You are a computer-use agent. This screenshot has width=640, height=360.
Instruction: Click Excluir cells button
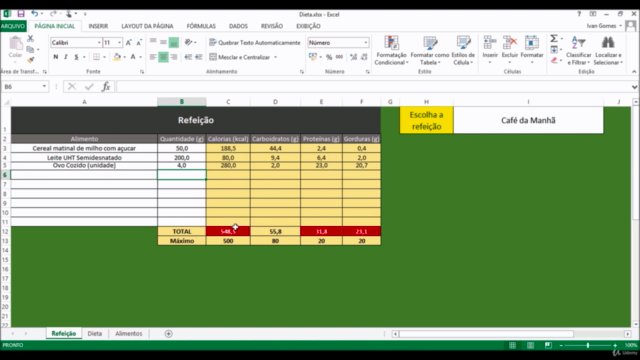(510, 50)
